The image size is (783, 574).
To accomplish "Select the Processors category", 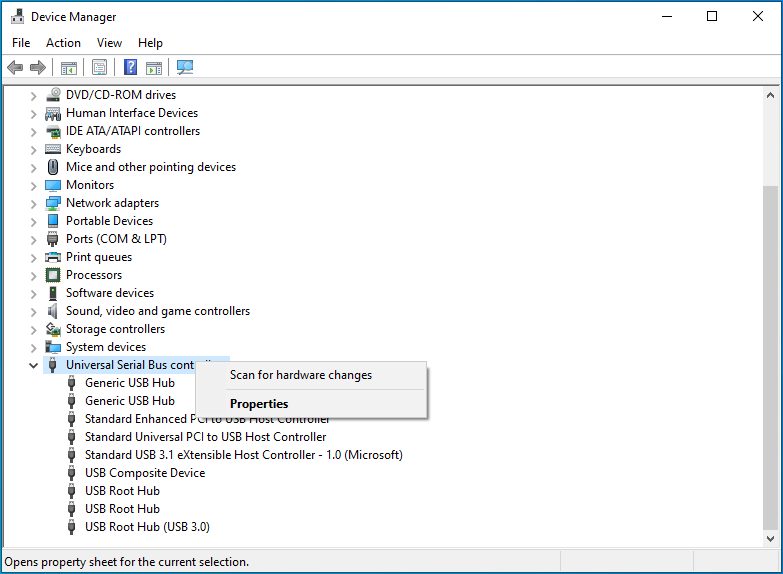I will 94,275.
